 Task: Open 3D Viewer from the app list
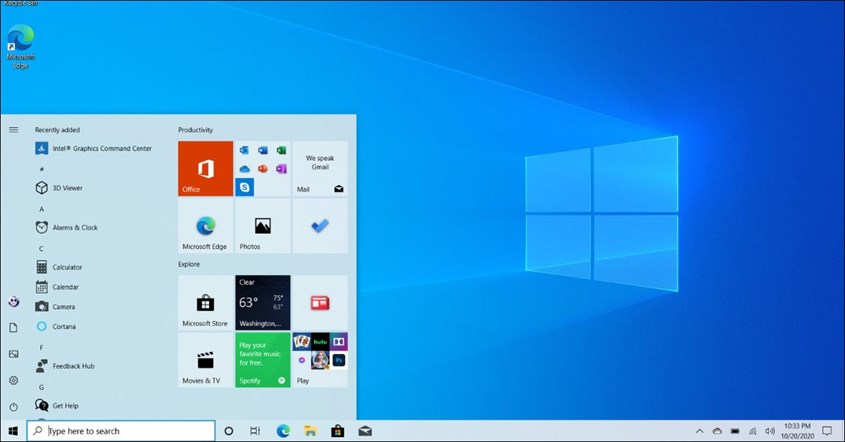point(59,188)
